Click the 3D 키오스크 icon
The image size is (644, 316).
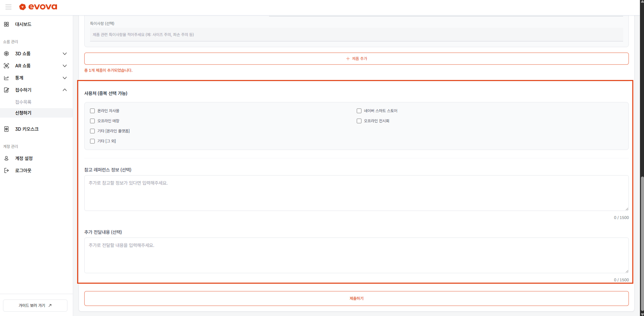coord(6,129)
